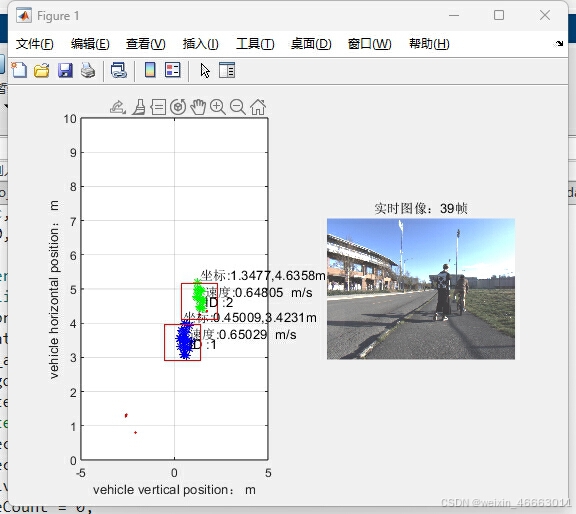Insert Colorbar toolbar icon
Image resolution: width=576 pixels, height=514 pixels.
(150, 70)
